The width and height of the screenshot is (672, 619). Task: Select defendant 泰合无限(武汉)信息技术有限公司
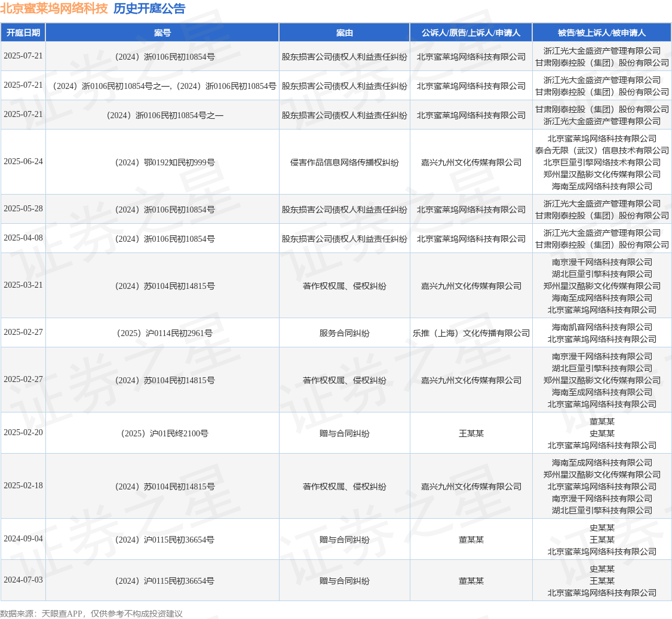coord(602,150)
